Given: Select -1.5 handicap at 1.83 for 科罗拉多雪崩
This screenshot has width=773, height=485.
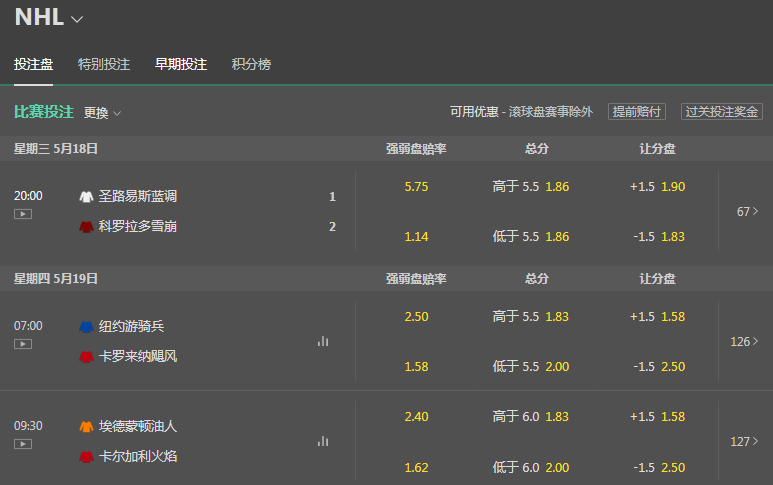Looking at the screenshot, I should pyautogui.click(x=657, y=237).
